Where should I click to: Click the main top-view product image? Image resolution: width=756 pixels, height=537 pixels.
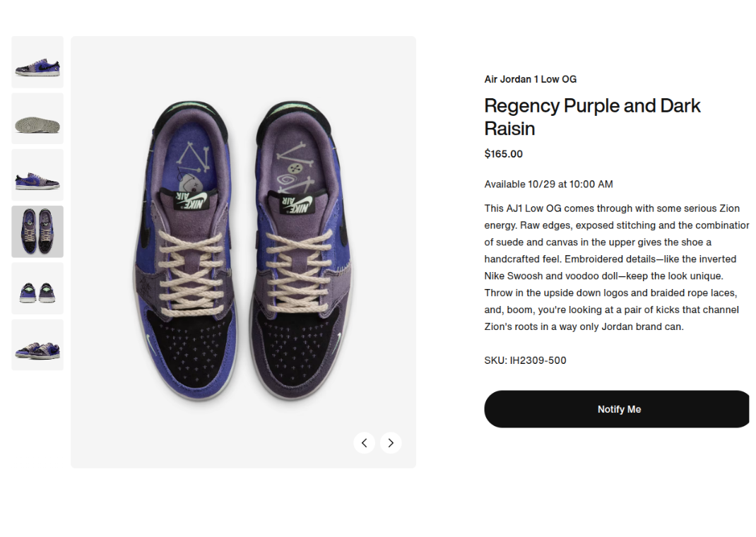[243, 251]
